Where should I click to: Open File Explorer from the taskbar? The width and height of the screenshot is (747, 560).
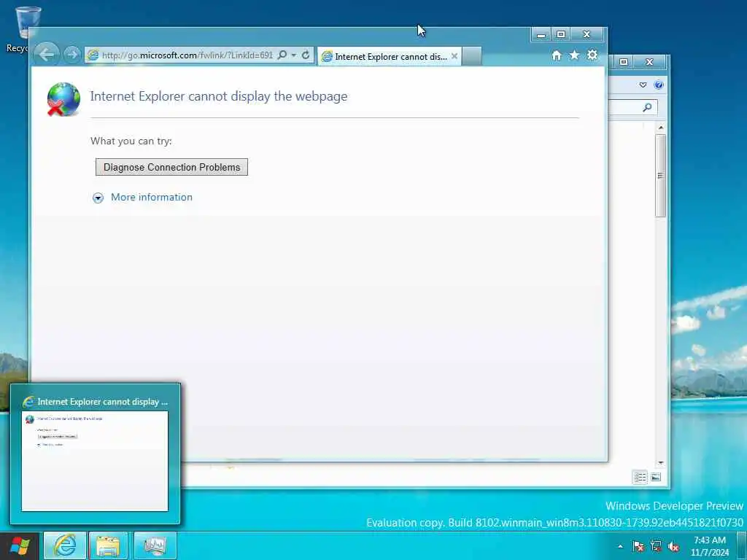click(109, 545)
